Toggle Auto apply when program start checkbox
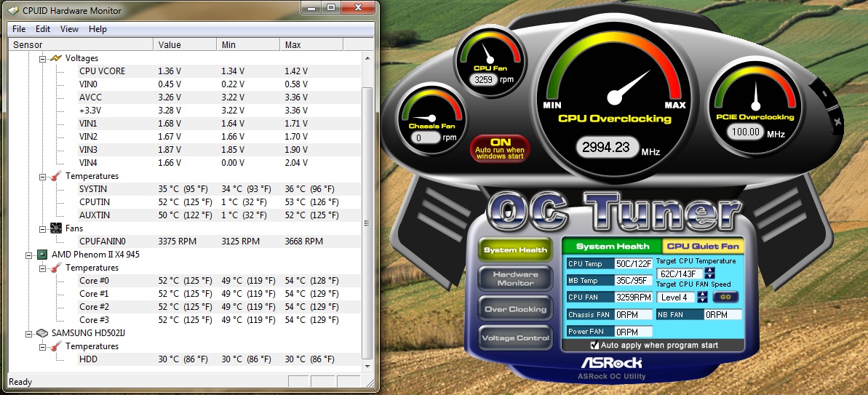This screenshot has width=868, height=395. pyautogui.click(x=594, y=346)
